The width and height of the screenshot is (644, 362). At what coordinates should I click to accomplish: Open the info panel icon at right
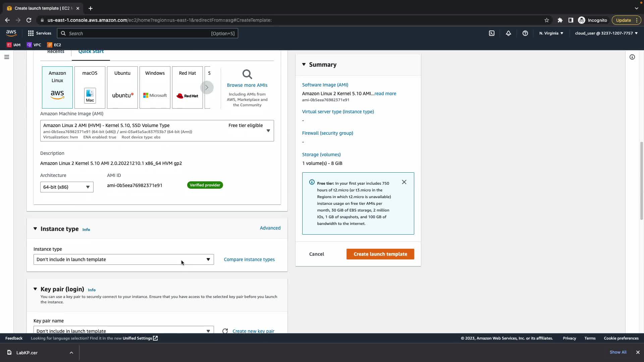coord(632,57)
